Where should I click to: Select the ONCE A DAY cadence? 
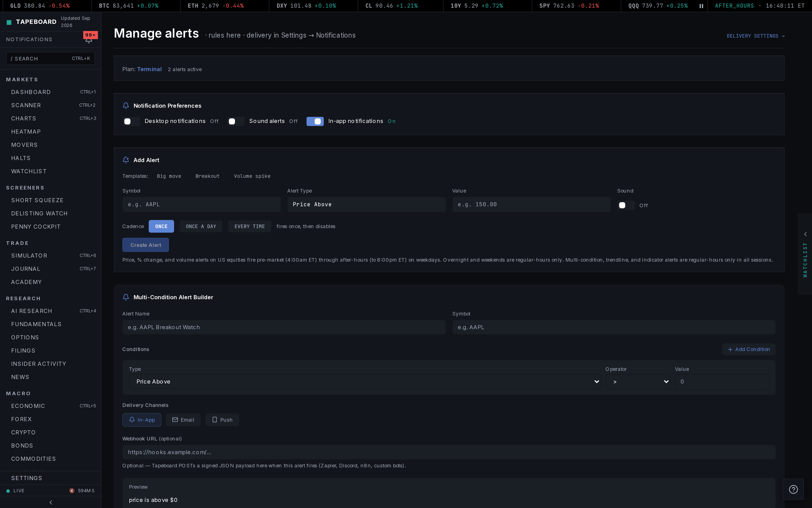coord(201,227)
